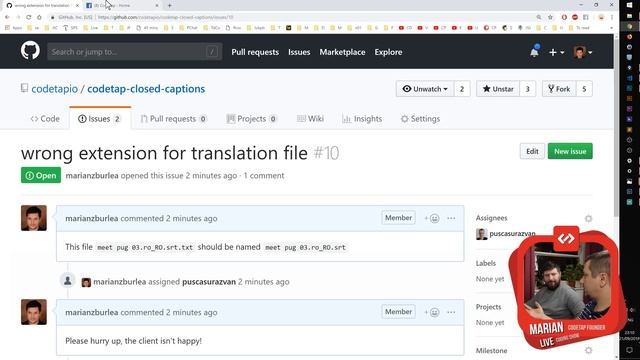Unstar the repository

coord(498,89)
